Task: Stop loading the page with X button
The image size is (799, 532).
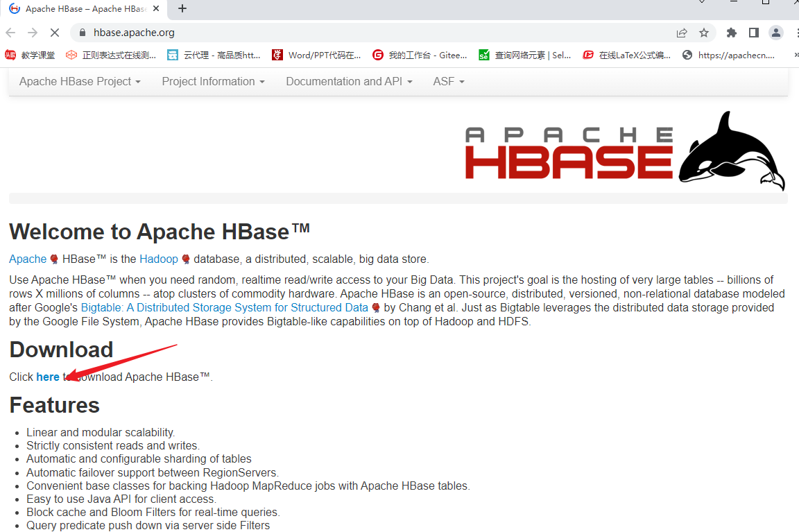Action: 55,33
